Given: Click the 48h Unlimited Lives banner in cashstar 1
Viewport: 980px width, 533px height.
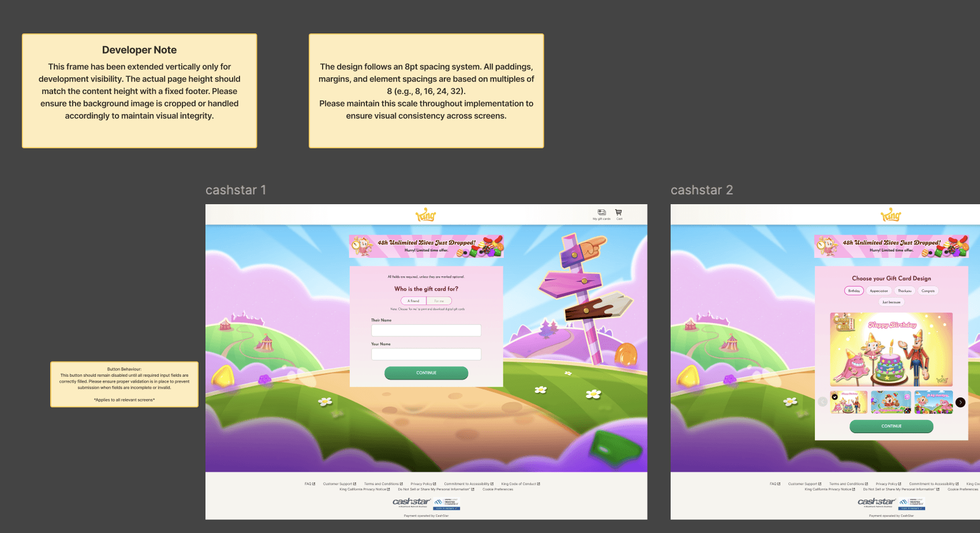Looking at the screenshot, I should coord(426,246).
